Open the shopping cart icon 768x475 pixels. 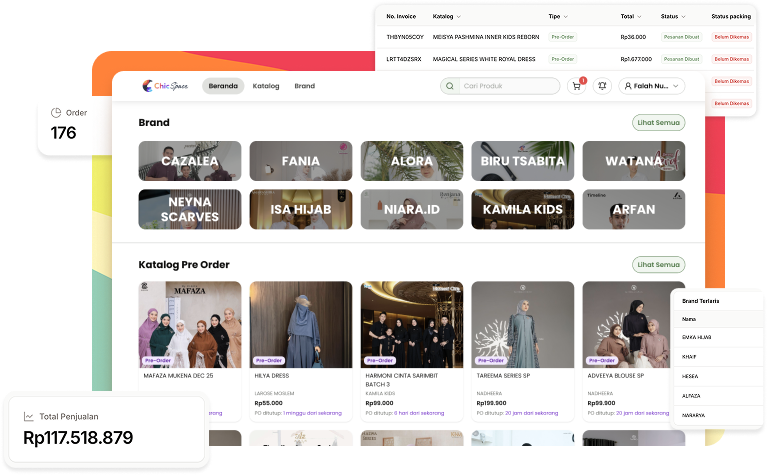click(576, 86)
